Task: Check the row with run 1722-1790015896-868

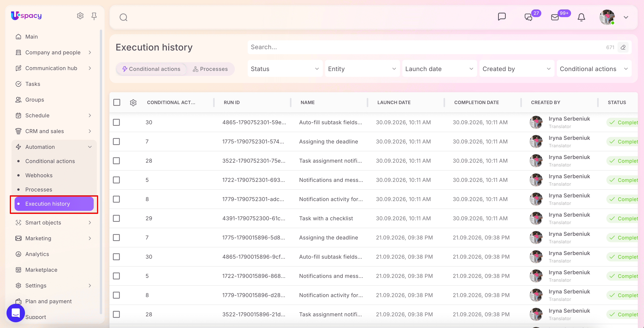Action: pos(117,276)
